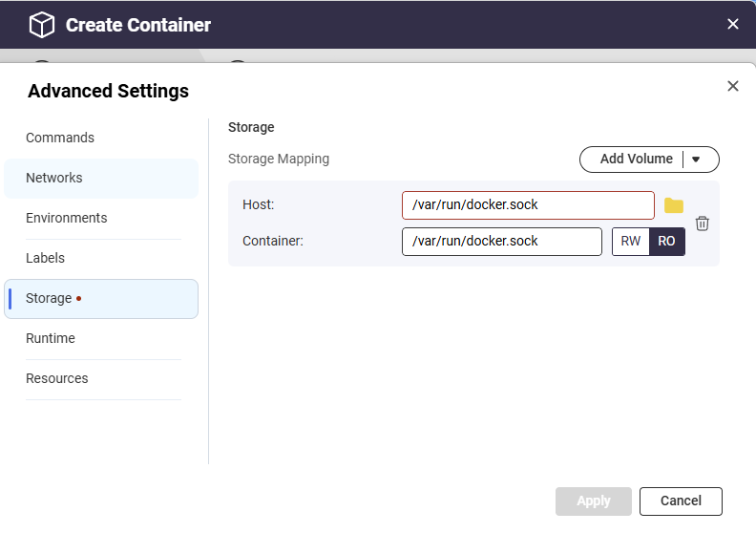Open the Commands settings section
This screenshot has width=756, height=533.
pos(101,138)
